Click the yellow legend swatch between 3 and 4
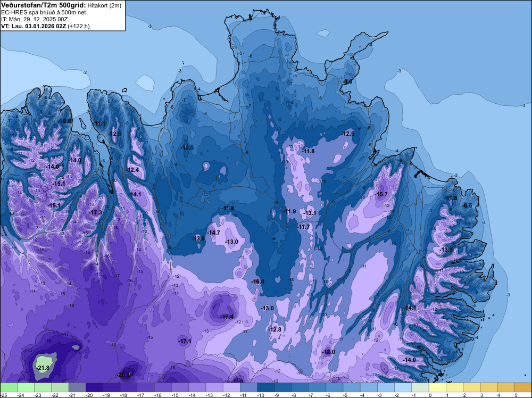The image size is (532, 398). coord(489,387)
